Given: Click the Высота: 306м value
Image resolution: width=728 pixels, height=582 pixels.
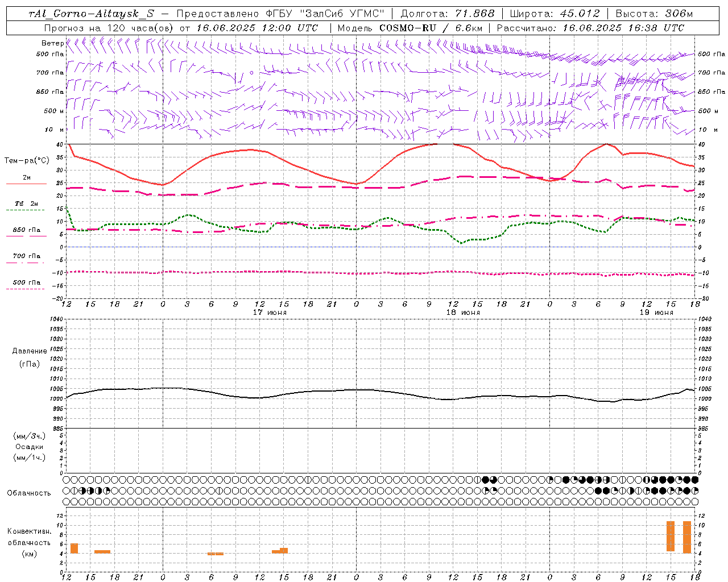Looking at the screenshot, I should coord(654,14).
